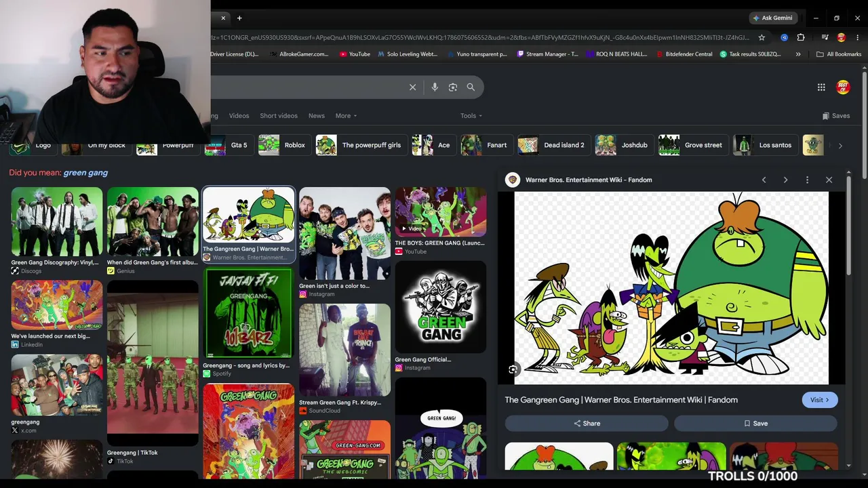The width and height of the screenshot is (868, 488).
Task: Open the Chrome profile avatar in toolbar
Action: (x=842, y=37)
